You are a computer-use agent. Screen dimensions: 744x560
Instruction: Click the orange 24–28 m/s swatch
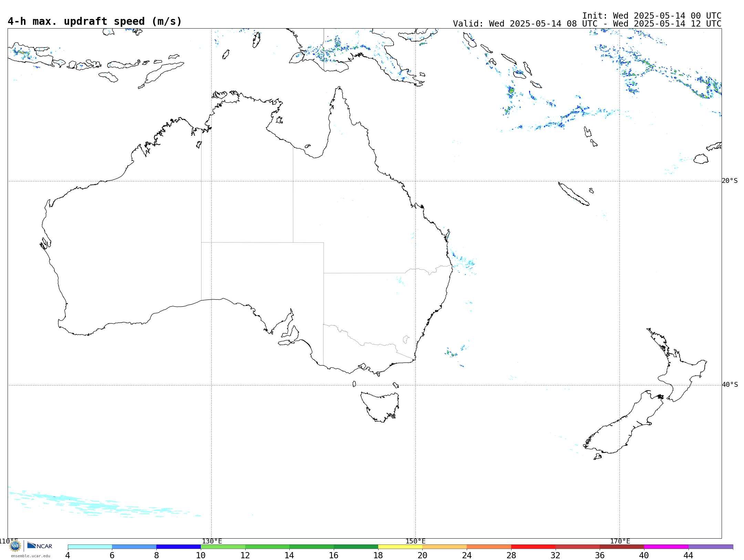[x=489, y=547]
